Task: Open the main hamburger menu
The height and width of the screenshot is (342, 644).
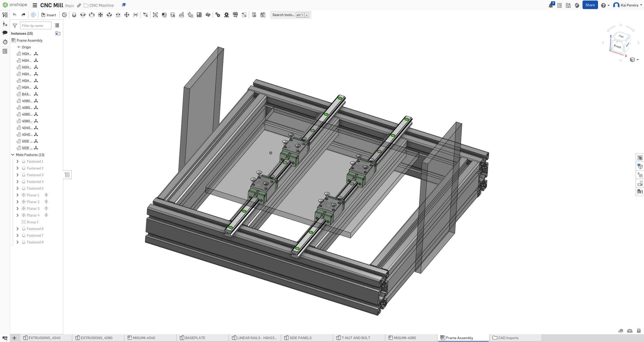Action: click(x=35, y=5)
